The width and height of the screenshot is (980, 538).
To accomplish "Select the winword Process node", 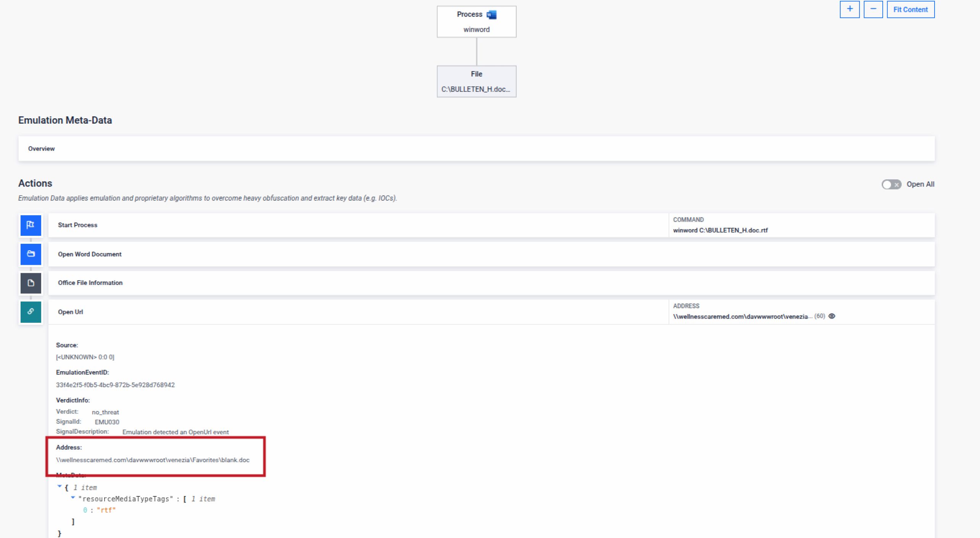I will 476,22.
